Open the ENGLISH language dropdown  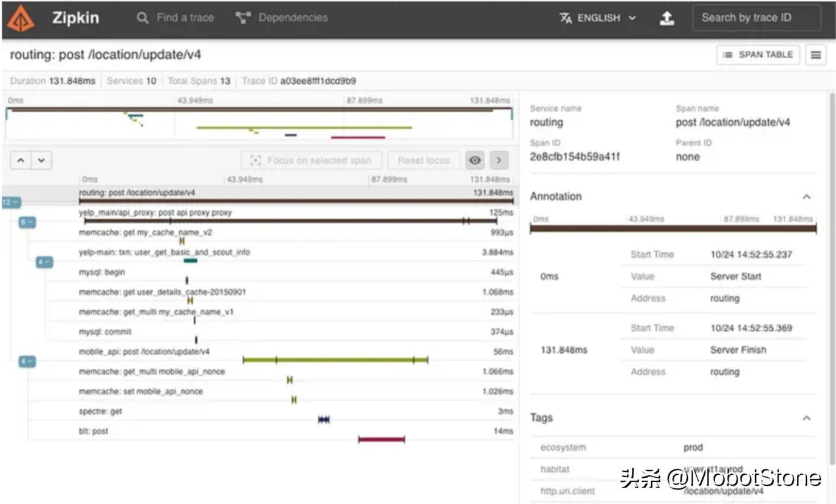(598, 18)
